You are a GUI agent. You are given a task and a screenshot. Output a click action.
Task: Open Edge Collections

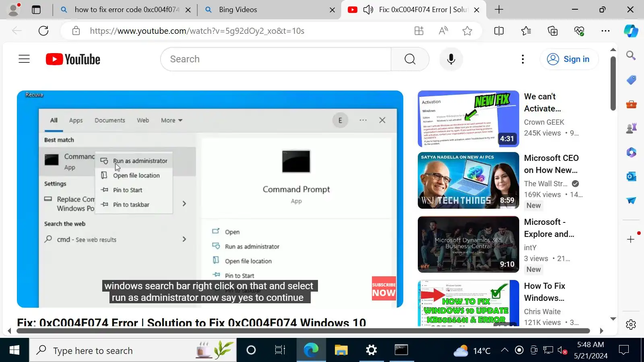(x=553, y=31)
